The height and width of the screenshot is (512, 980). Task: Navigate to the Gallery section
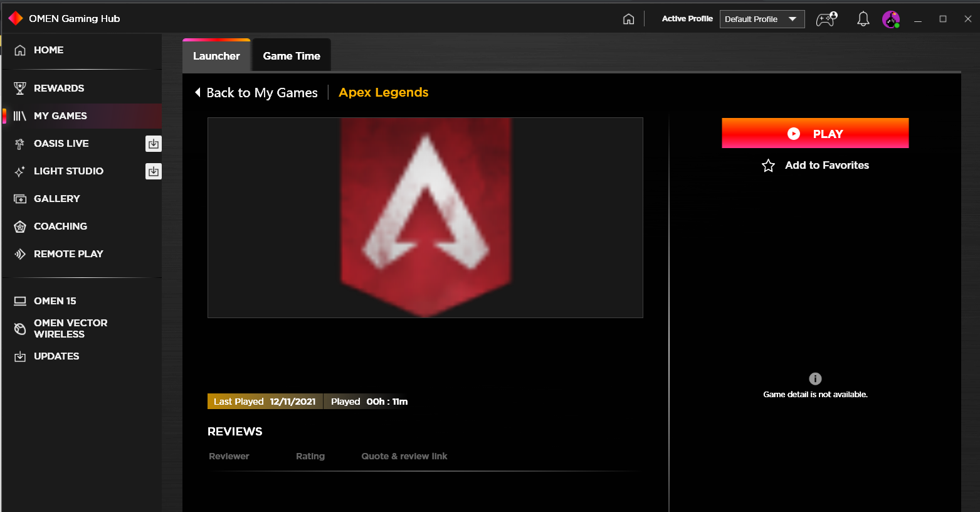(x=57, y=198)
